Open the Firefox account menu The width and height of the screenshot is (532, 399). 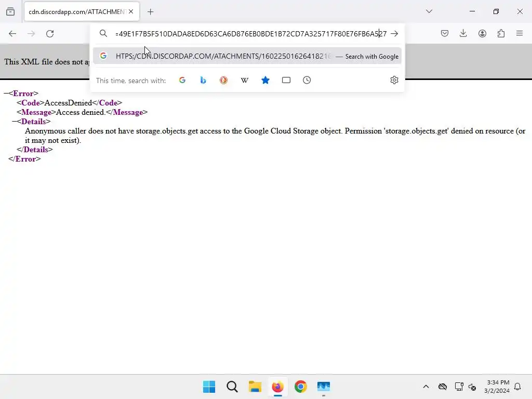(482, 33)
